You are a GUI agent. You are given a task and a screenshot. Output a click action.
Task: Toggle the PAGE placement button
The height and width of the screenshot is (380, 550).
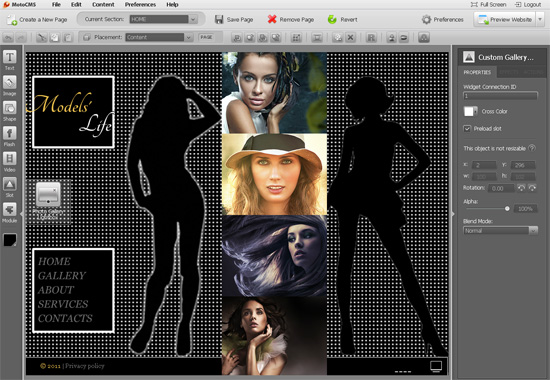point(206,37)
